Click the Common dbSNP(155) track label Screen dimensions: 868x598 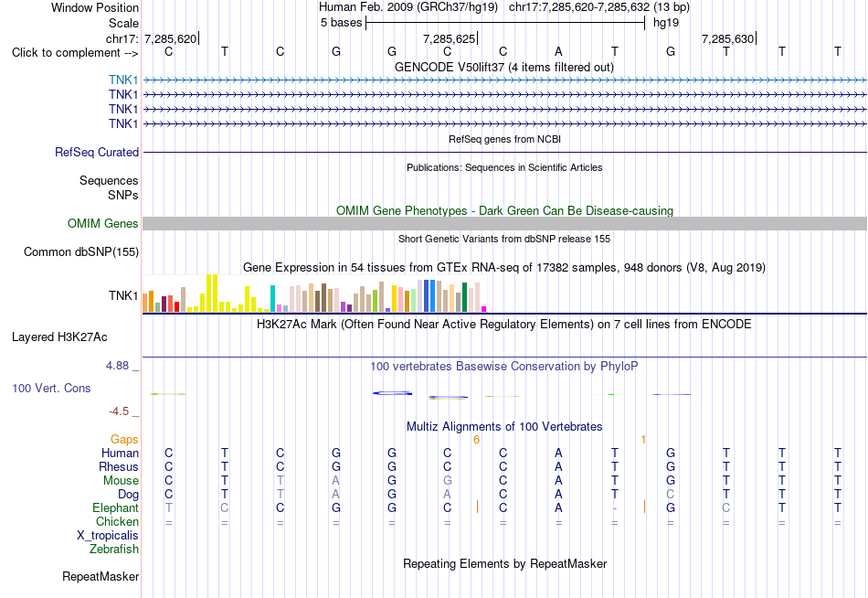pos(81,252)
